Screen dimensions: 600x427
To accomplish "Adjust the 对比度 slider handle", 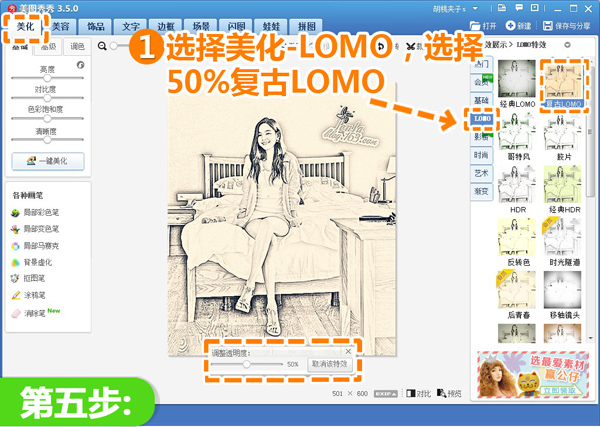I will (47, 98).
